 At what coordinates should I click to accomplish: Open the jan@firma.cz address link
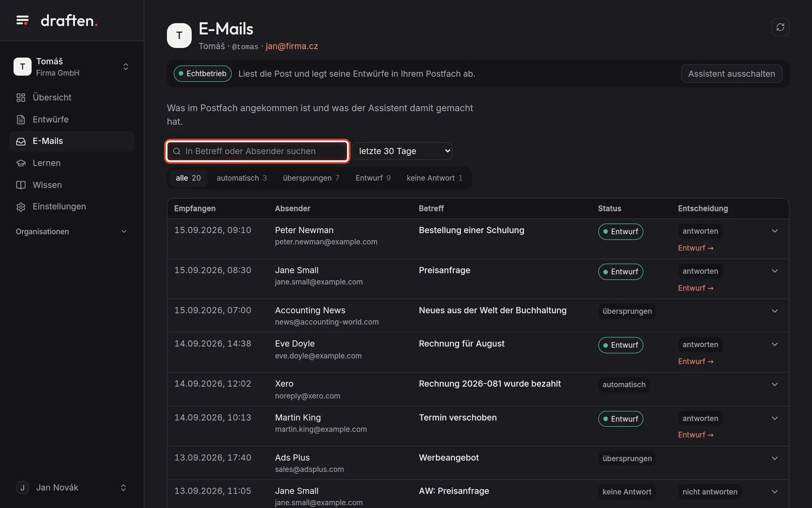[292, 46]
